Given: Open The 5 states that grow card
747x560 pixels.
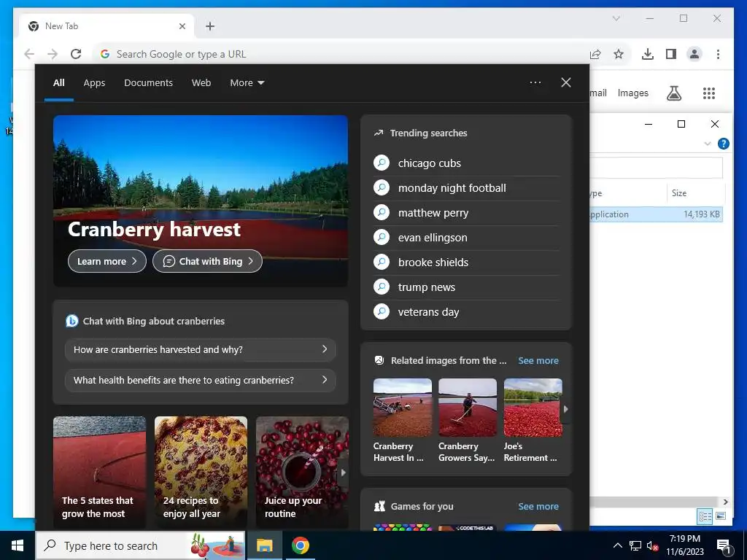Looking at the screenshot, I should pos(99,472).
